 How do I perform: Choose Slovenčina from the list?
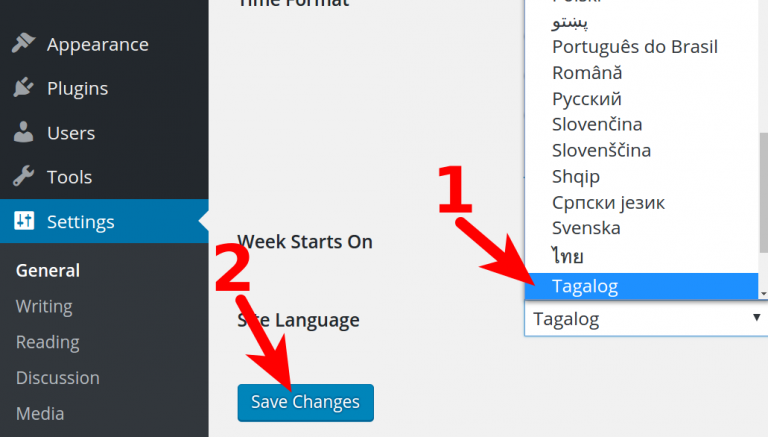[597, 124]
